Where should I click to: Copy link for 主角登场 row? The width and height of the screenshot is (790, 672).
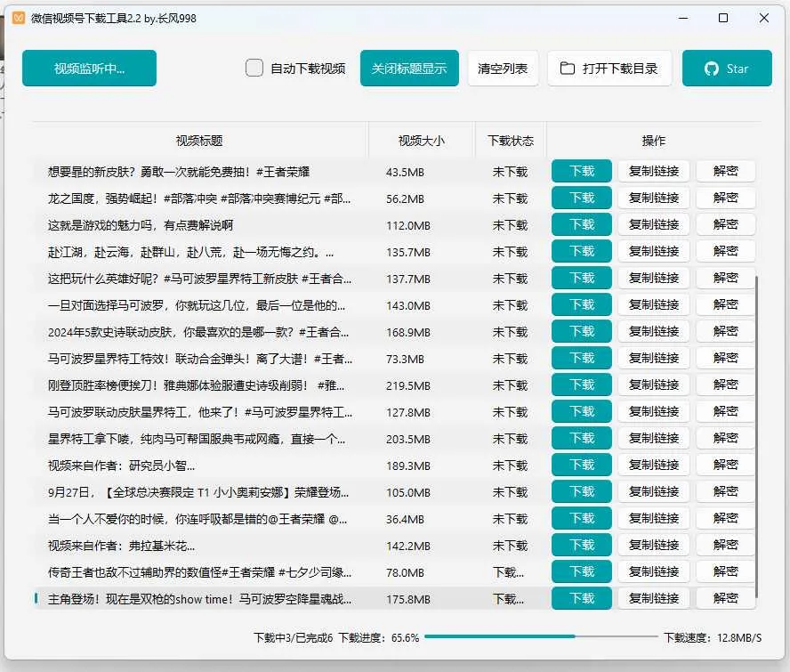(x=654, y=599)
